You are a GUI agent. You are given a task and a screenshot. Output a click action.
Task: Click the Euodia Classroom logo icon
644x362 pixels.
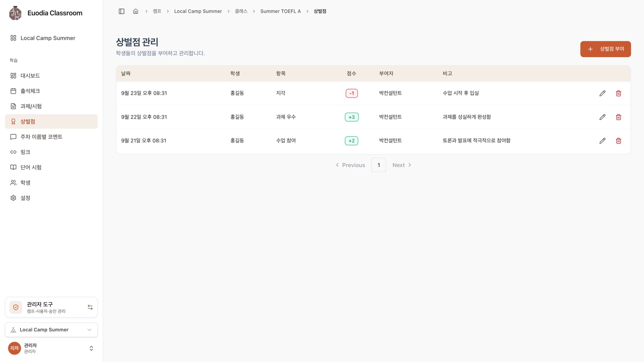tap(15, 13)
